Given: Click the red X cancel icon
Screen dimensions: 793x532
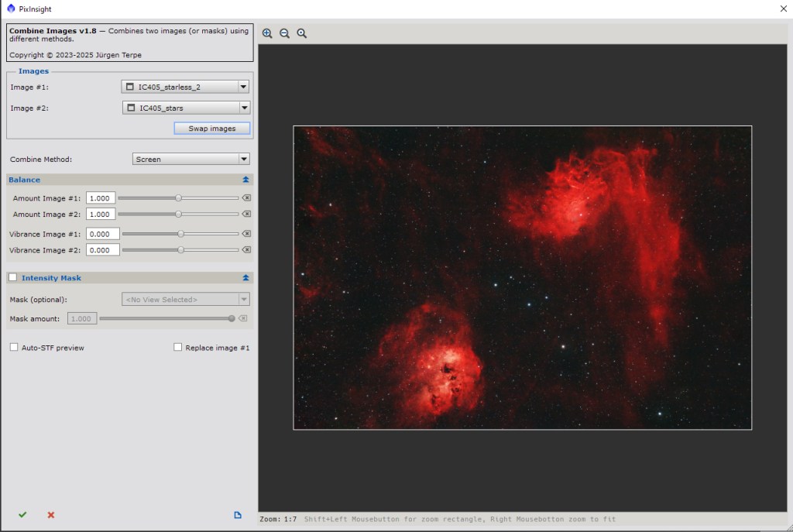Looking at the screenshot, I should [x=51, y=515].
